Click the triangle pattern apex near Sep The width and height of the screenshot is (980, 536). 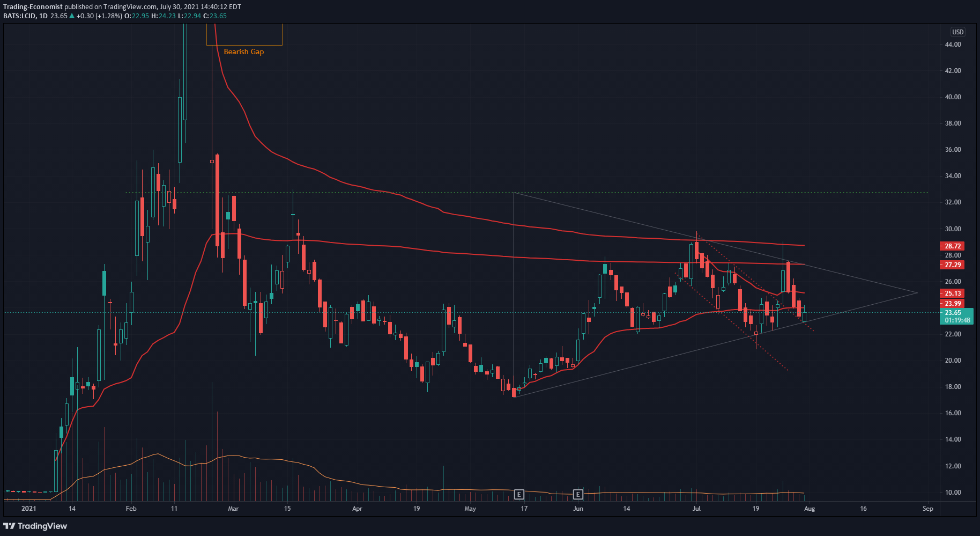[x=917, y=292]
